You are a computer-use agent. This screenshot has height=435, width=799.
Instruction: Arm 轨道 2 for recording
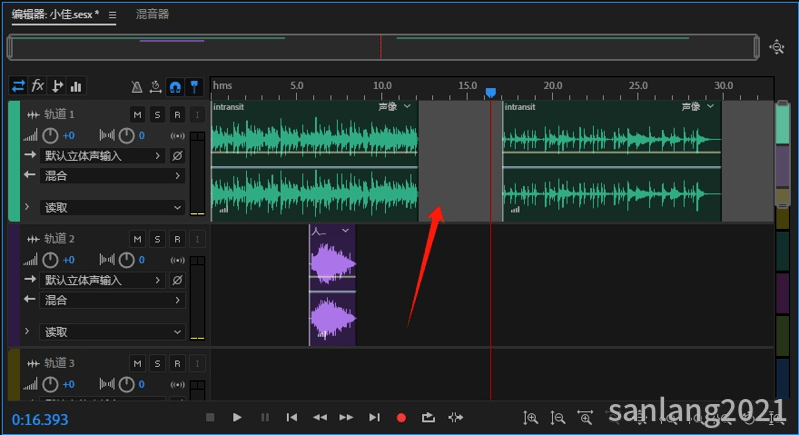click(x=177, y=239)
